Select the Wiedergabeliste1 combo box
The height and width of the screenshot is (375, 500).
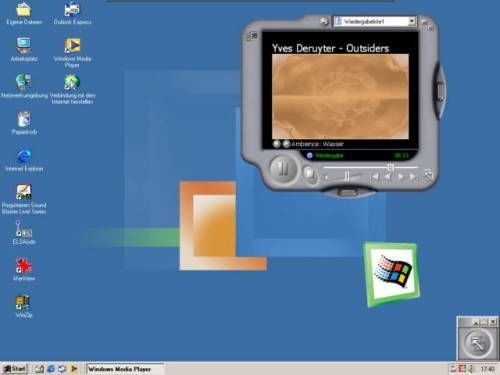click(x=375, y=21)
